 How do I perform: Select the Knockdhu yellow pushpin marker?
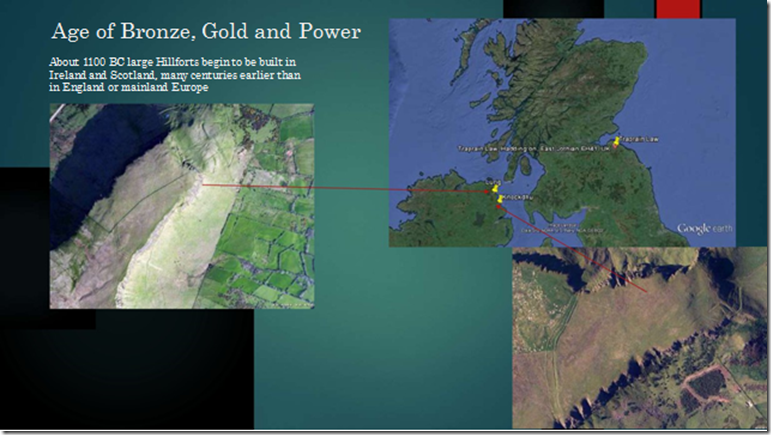(500, 199)
